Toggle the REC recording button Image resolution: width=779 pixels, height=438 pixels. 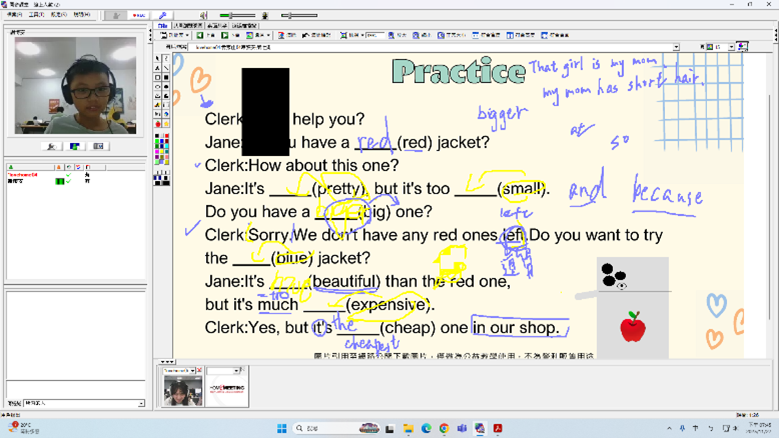pyautogui.click(x=139, y=16)
